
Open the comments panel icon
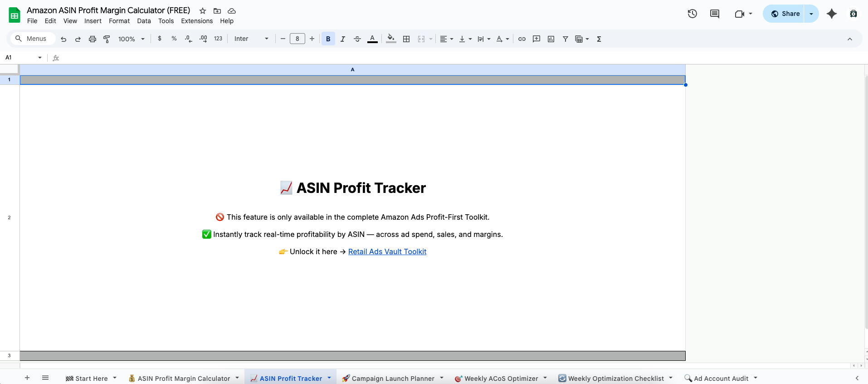point(715,14)
